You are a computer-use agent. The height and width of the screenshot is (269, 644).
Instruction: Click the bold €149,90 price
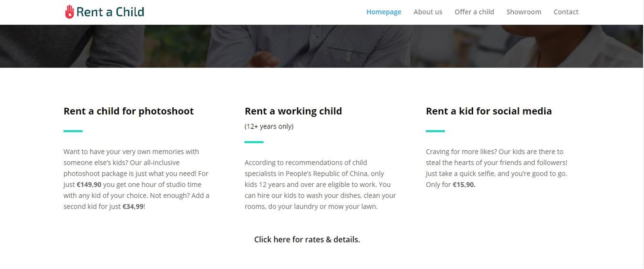(x=89, y=185)
